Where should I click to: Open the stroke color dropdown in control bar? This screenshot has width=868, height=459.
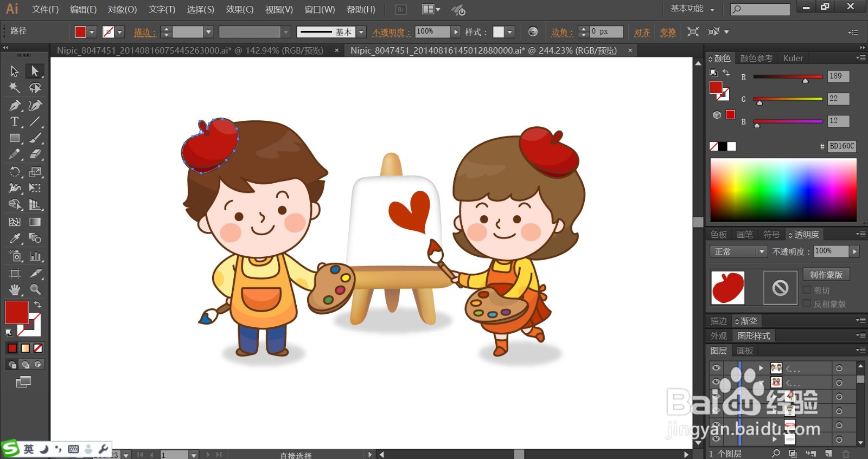pos(120,32)
